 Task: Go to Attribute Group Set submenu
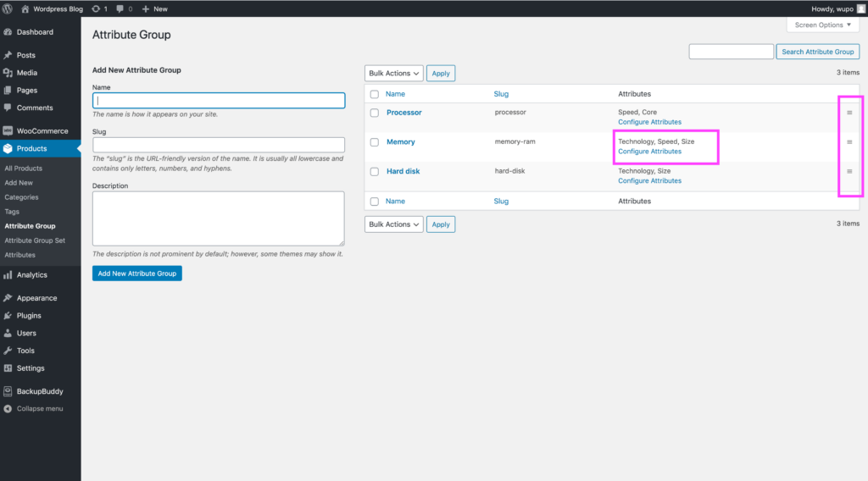coord(35,240)
